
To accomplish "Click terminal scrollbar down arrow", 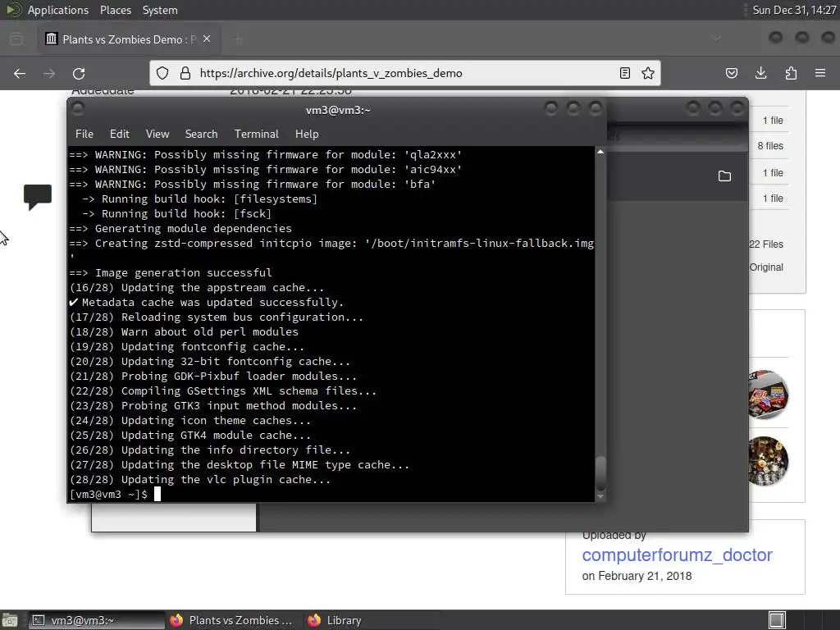I will pyautogui.click(x=600, y=496).
